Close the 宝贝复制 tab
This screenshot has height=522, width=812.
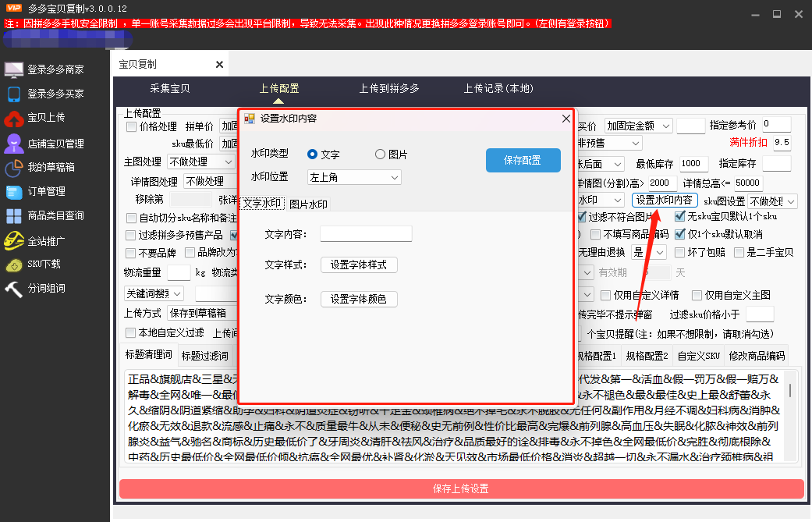pyautogui.click(x=219, y=64)
